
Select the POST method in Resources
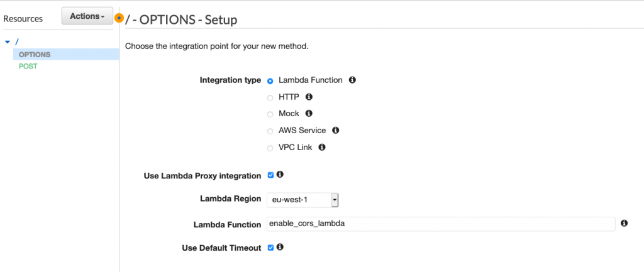click(28, 66)
